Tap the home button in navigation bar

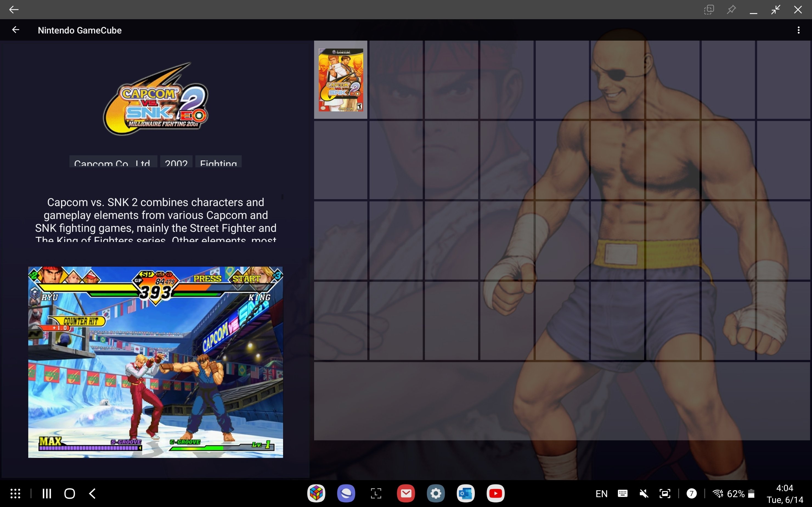click(70, 493)
